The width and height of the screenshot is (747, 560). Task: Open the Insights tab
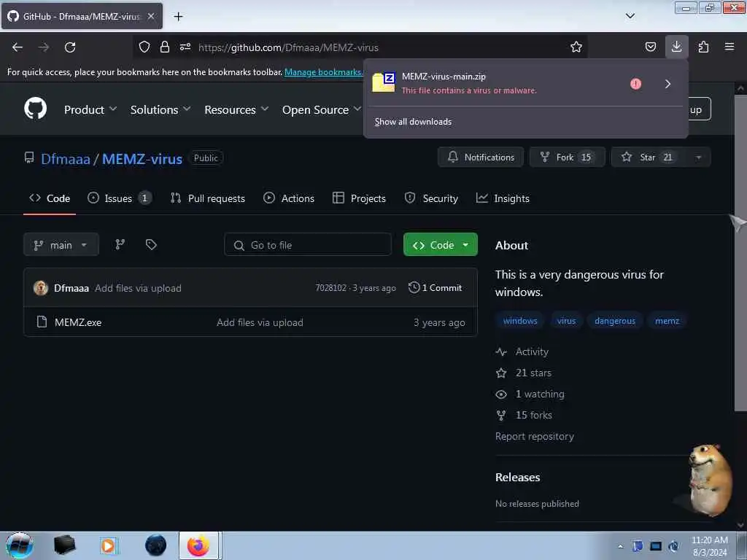point(503,198)
